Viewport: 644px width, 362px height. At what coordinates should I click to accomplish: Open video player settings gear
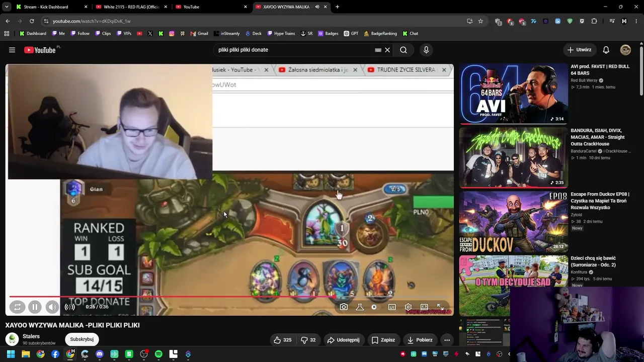[408, 307]
